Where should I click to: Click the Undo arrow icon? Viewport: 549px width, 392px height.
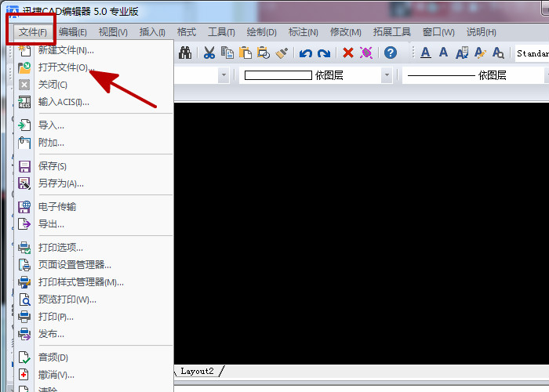click(306, 53)
